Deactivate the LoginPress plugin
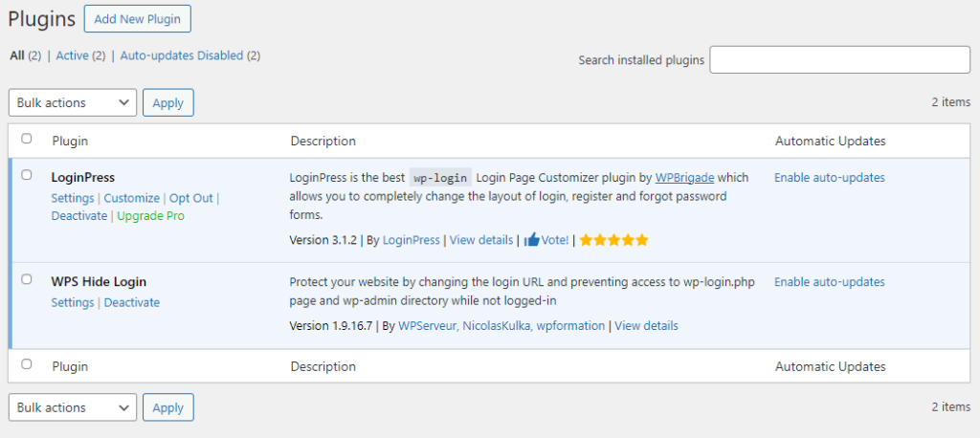This screenshot has width=980, height=438. (79, 215)
